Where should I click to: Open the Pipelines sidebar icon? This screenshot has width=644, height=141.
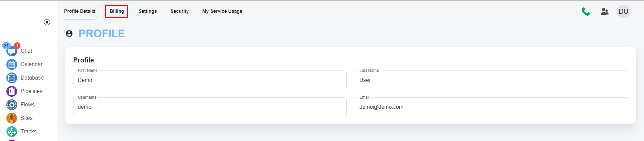coord(12,91)
